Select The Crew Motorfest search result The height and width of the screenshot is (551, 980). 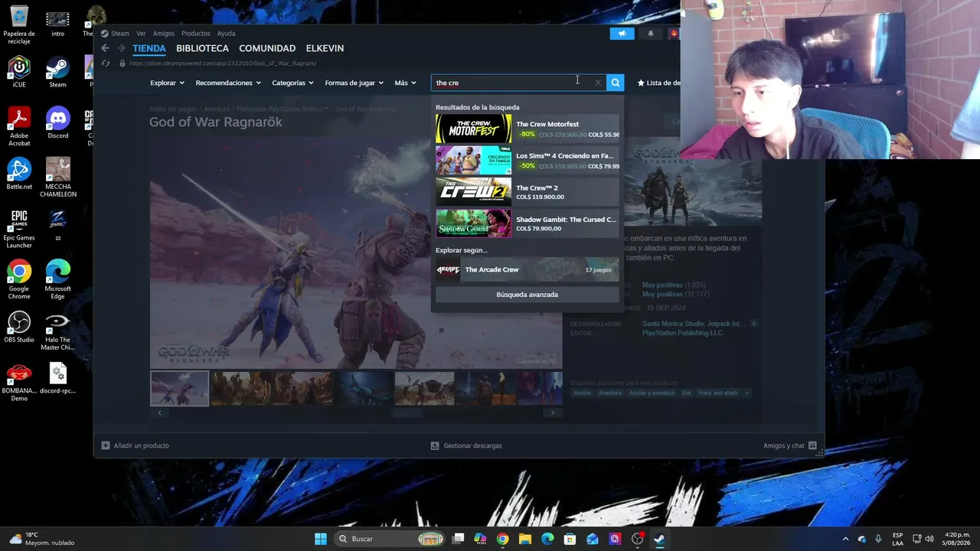pos(527,129)
